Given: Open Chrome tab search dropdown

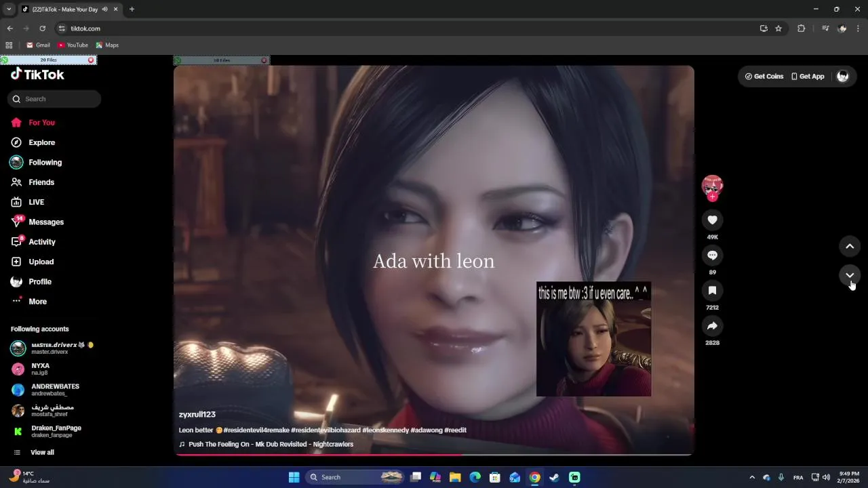Looking at the screenshot, I should click(x=9, y=9).
